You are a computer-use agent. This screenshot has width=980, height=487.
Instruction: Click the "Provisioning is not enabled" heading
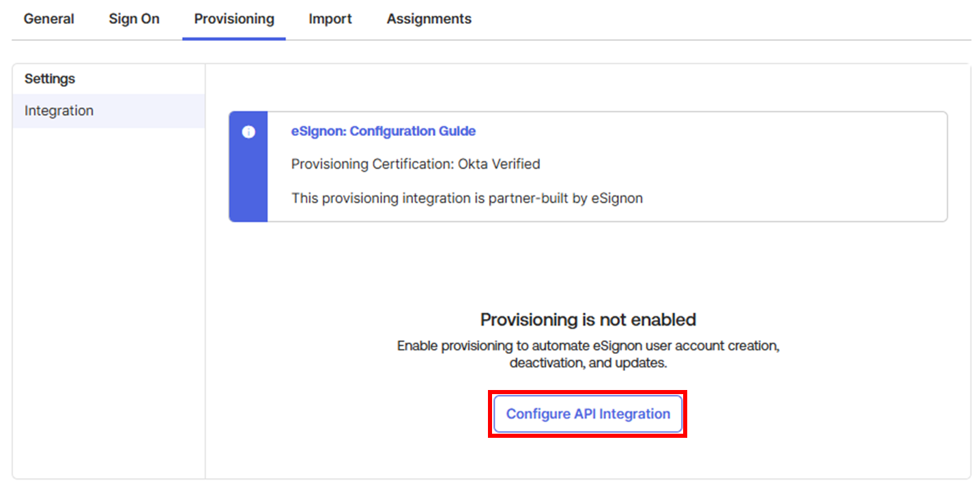[588, 320]
